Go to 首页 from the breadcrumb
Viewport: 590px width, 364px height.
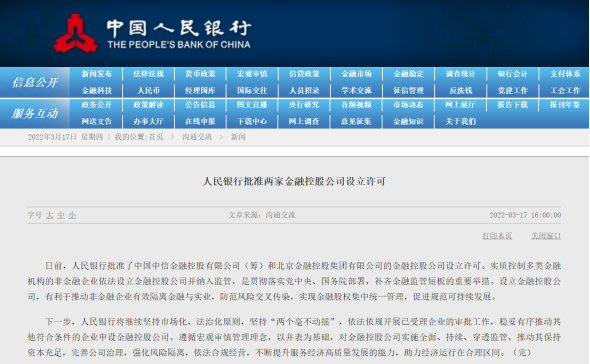tap(156, 137)
